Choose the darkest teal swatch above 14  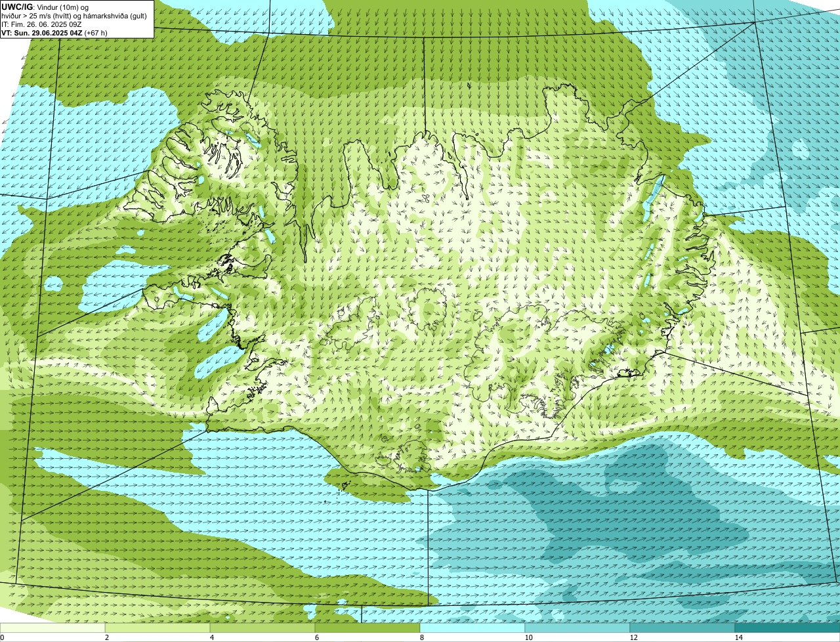(x=787, y=628)
